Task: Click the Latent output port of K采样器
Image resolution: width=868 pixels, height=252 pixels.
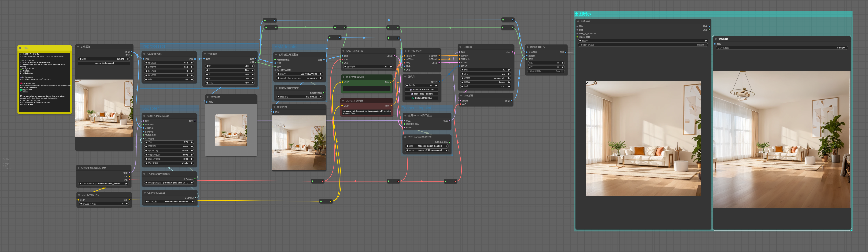Action: (x=512, y=52)
